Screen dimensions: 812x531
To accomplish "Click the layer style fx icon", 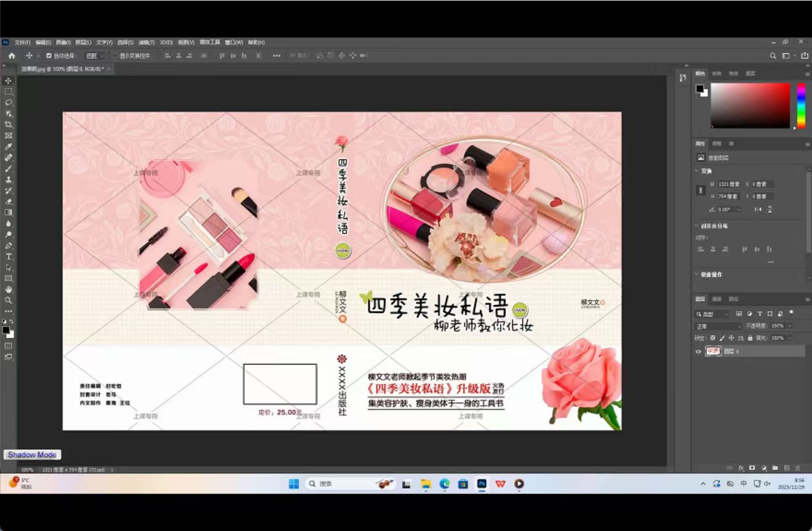I will coord(741,468).
